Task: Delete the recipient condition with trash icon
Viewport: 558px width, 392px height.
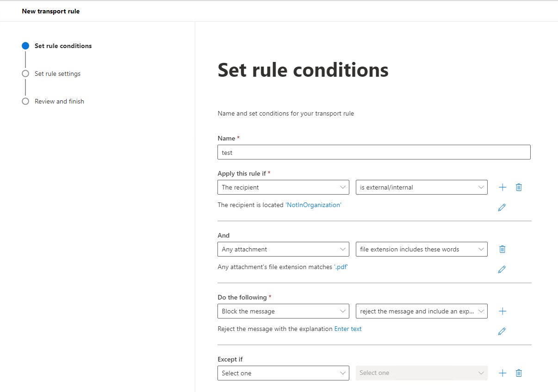Action: point(519,187)
